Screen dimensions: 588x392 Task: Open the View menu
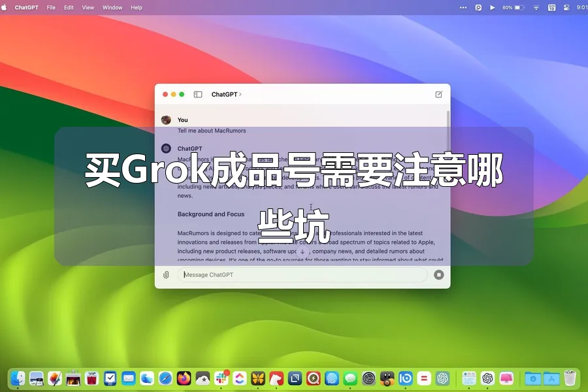(x=88, y=7)
